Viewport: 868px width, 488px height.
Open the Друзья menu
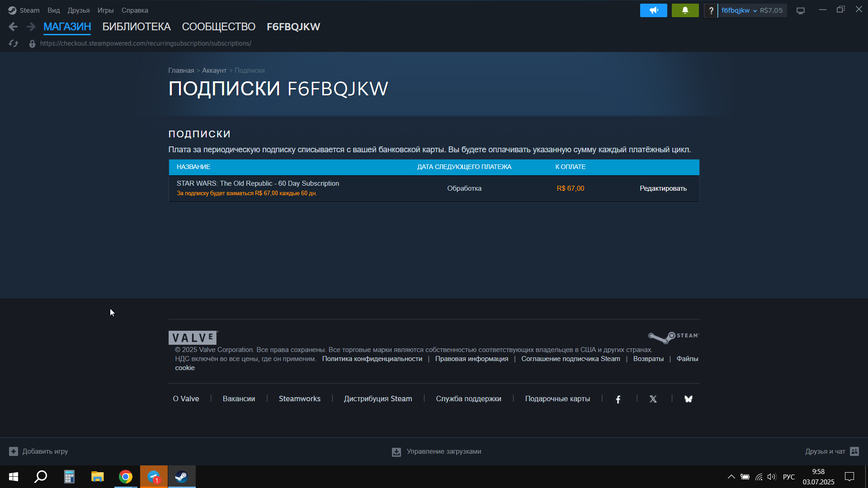[x=79, y=10]
